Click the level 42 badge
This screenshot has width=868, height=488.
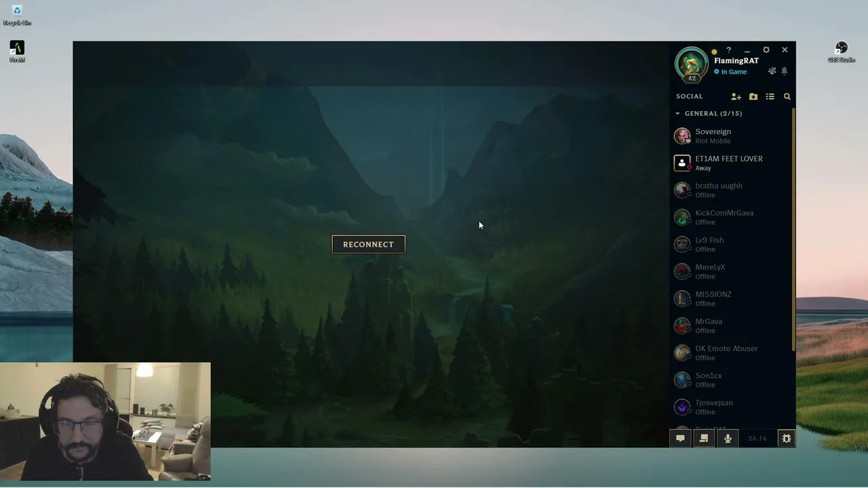click(x=692, y=78)
